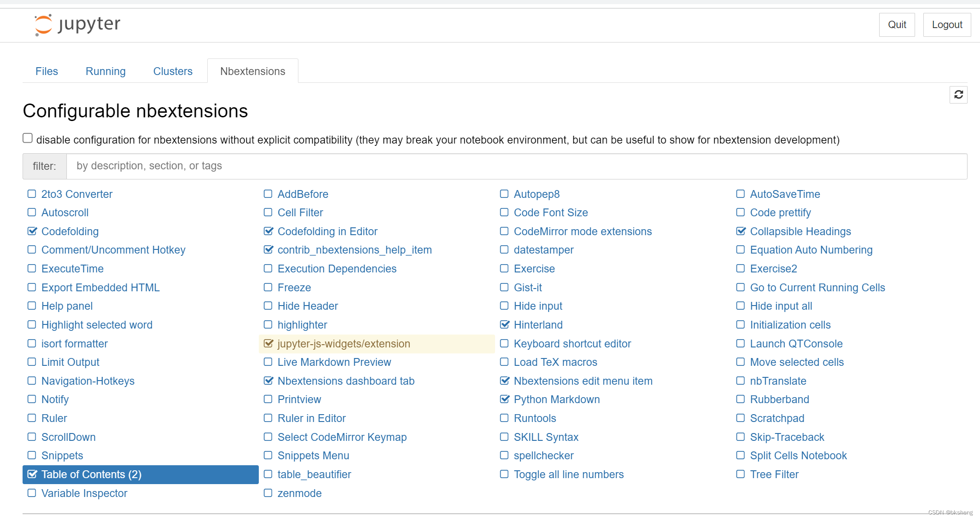Screen dimensions: 980x520
Task: Enable disable configuration checkbox for nbextensions
Action: 29,139
